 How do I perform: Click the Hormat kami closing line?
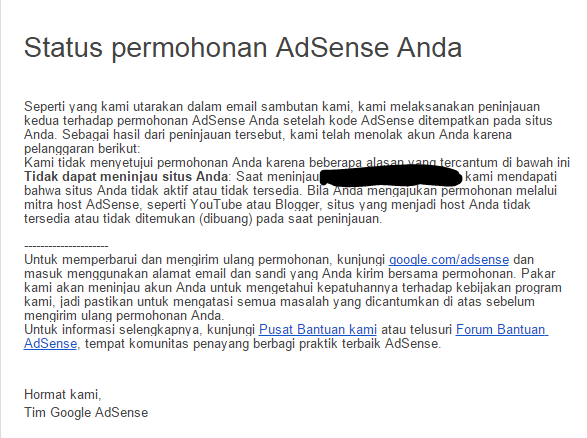pos(63,394)
